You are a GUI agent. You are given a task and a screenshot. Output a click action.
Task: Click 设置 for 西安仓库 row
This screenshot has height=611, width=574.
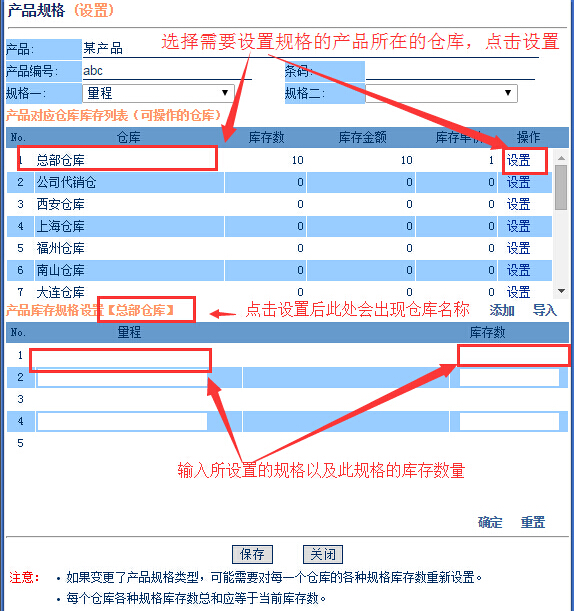(518, 204)
